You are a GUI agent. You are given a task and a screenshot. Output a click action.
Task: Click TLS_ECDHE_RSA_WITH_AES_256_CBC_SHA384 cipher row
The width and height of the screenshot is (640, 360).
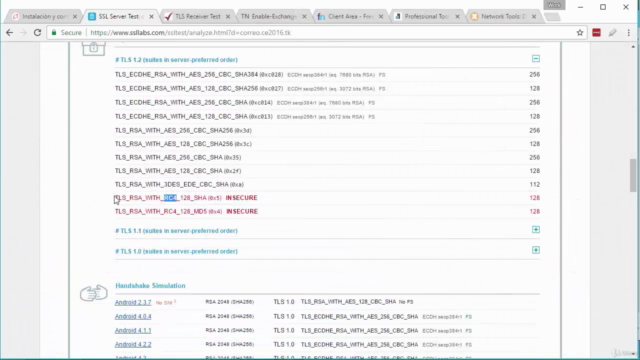(x=327, y=75)
